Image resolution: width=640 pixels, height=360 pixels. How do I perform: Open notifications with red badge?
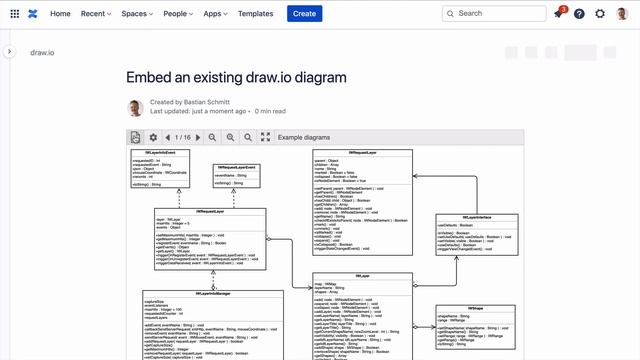tap(559, 13)
